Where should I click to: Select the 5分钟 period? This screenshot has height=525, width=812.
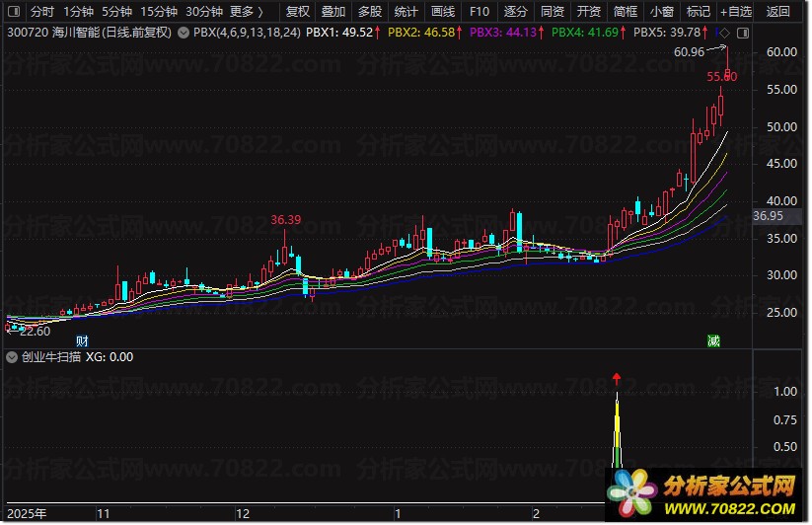pos(116,11)
